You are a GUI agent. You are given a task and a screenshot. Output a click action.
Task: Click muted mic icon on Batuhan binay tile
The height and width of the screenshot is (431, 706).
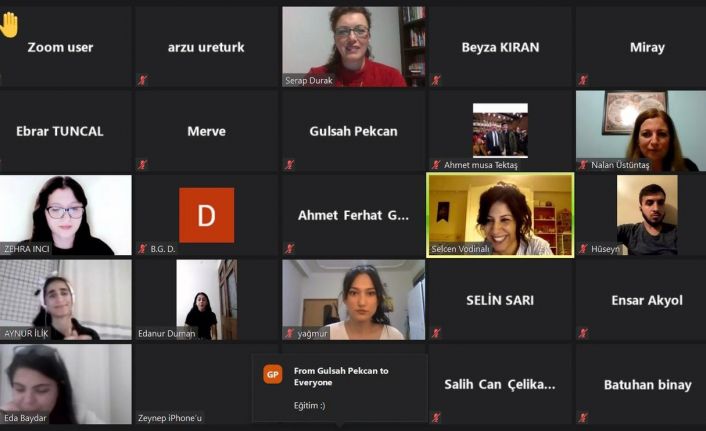(x=583, y=417)
